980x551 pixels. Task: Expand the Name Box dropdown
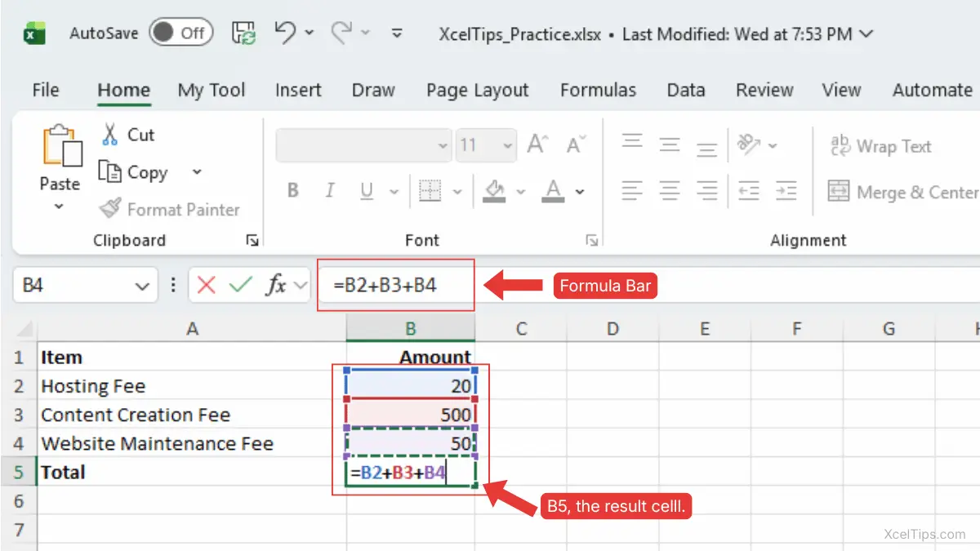141,287
